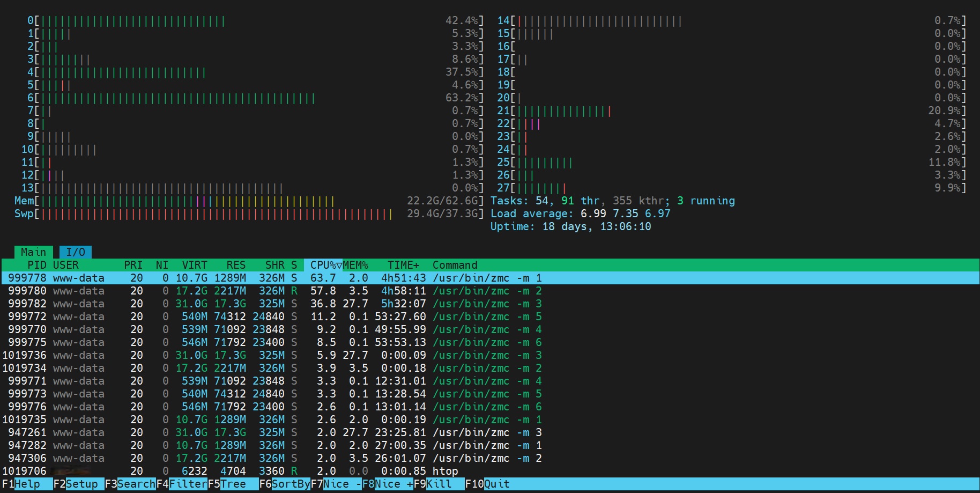The width and height of the screenshot is (980, 493).
Task: Sort by the TIME+ column header
Action: tap(404, 265)
